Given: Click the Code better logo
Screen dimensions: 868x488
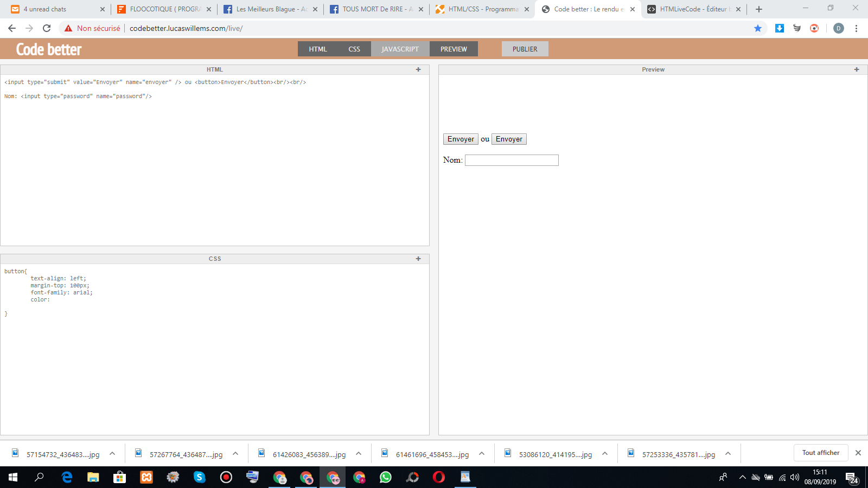Looking at the screenshot, I should 49,49.
